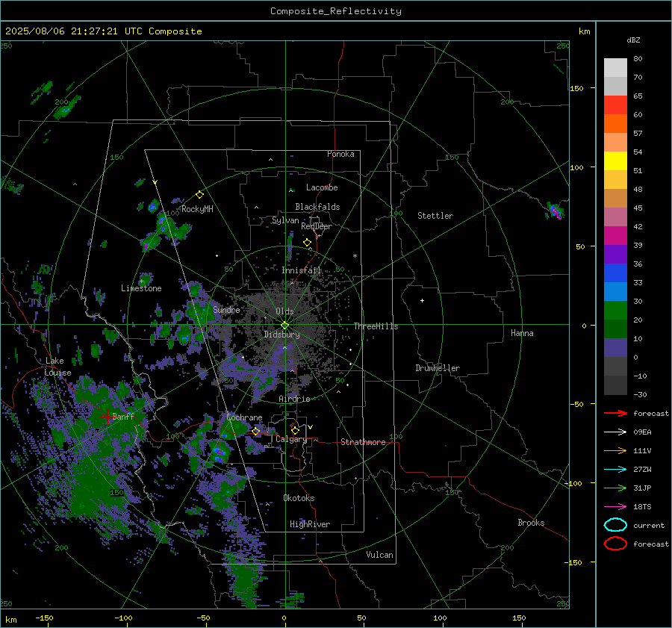Image resolution: width=672 pixels, height=628 pixels.
Task: Click the Hanna city label
Action: pyautogui.click(x=522, y=333)
